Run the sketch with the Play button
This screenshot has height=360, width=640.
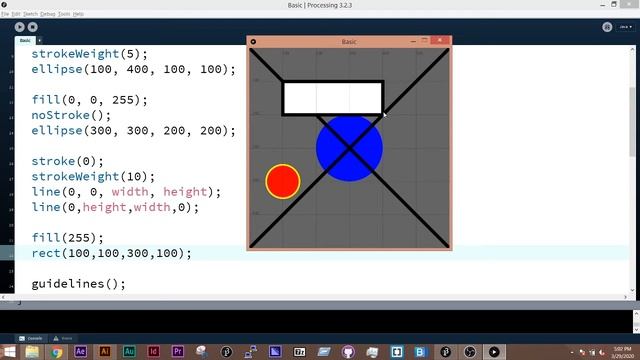(19, 27)
